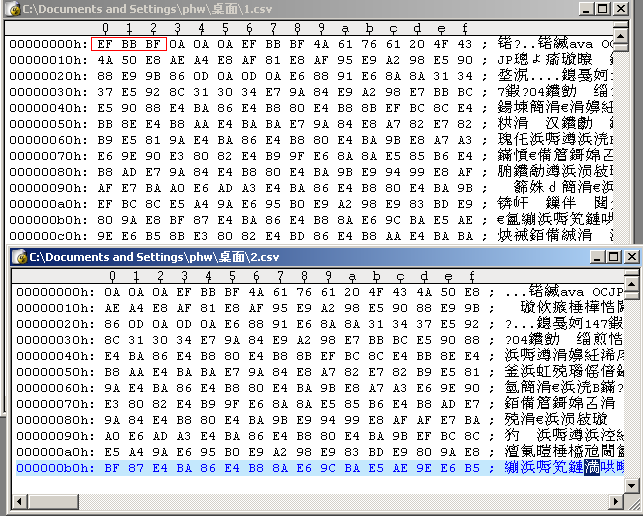The height and width of the screenshot is (516, 643).
Task: Select byte 50 in row 00000010h of 1.csv
Action: click(129, 60)
